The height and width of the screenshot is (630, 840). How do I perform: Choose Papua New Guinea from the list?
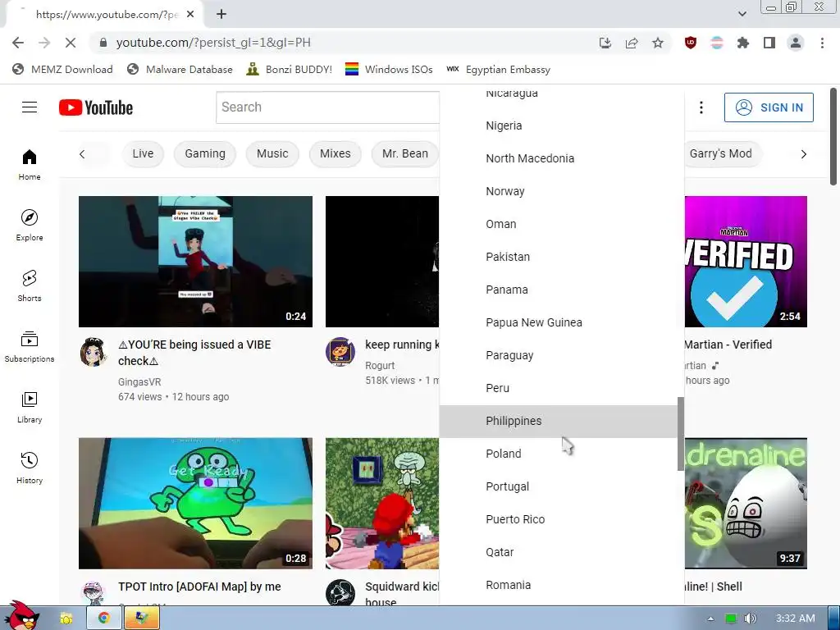[x=558, y=322]
